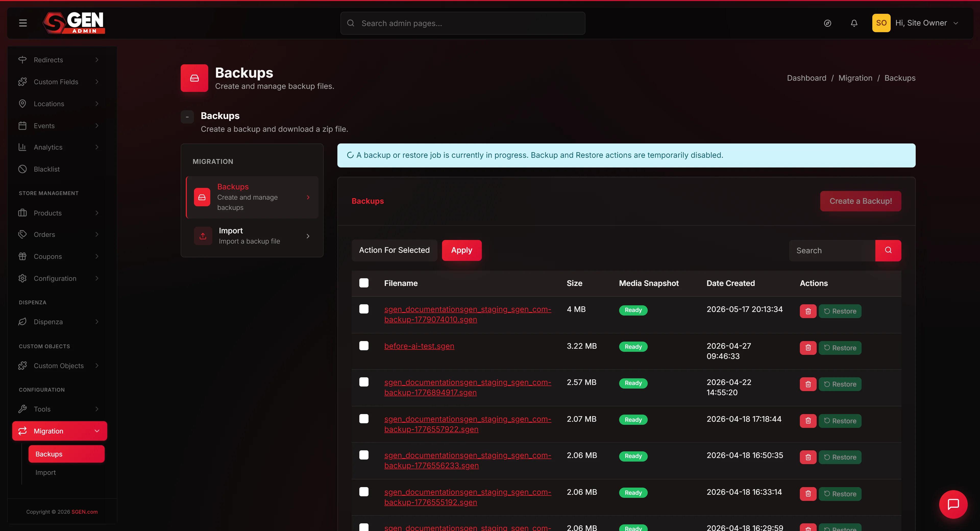Expand the Orders sidebar chevron
The height and width of the screenshot is (531, 980).
(97, 234)
